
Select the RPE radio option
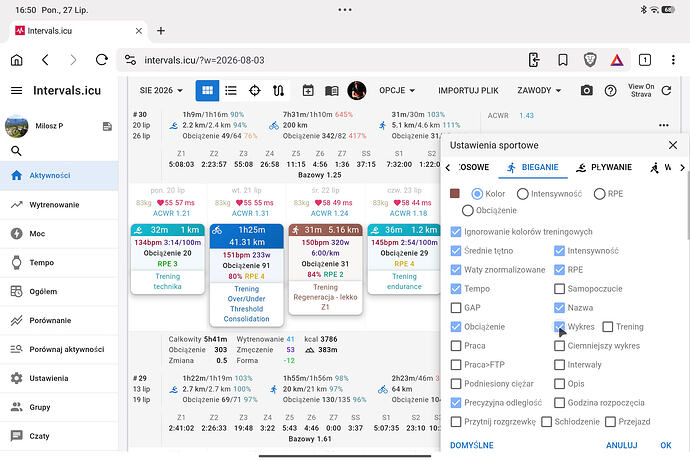[599, 194]
